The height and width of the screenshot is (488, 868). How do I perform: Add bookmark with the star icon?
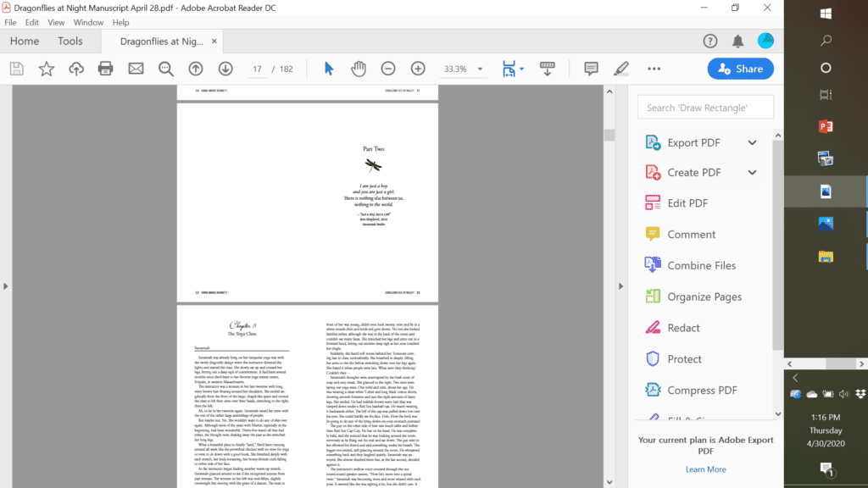47,69
